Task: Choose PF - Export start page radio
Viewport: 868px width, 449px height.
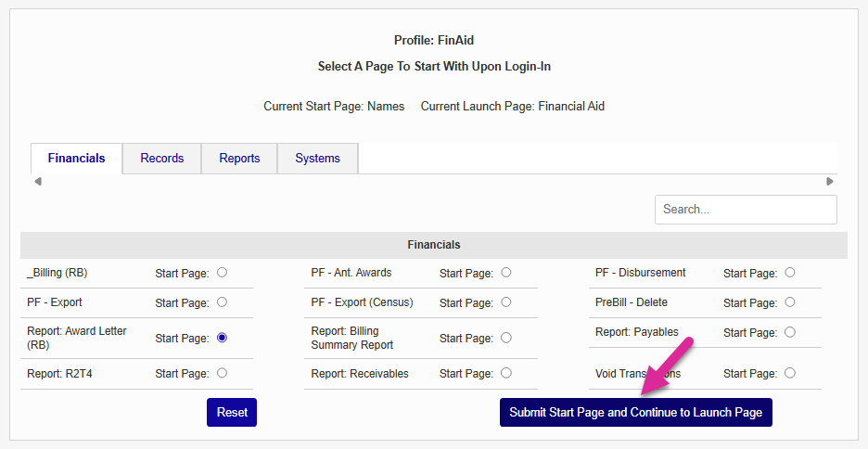Action: click(x=222, y=302)
